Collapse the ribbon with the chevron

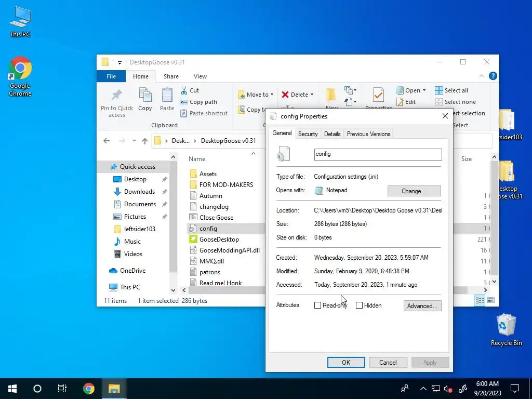[x=482, y=76]
